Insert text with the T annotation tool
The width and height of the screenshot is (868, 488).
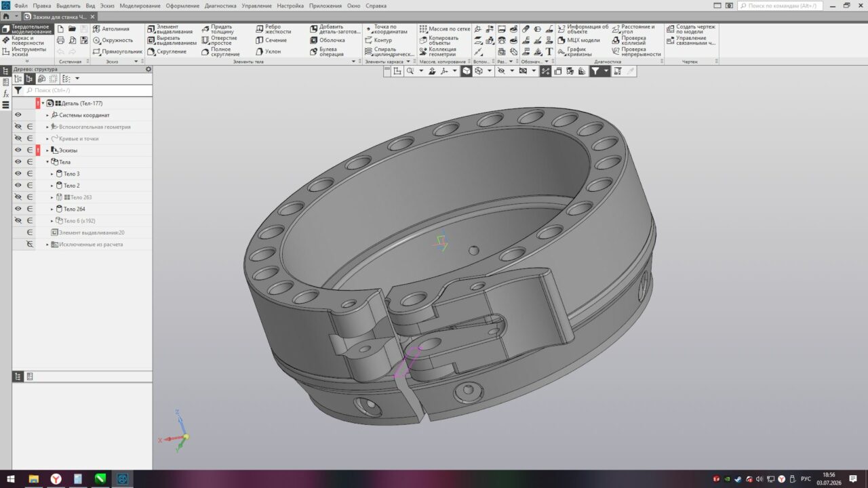[x=549, y=52]
